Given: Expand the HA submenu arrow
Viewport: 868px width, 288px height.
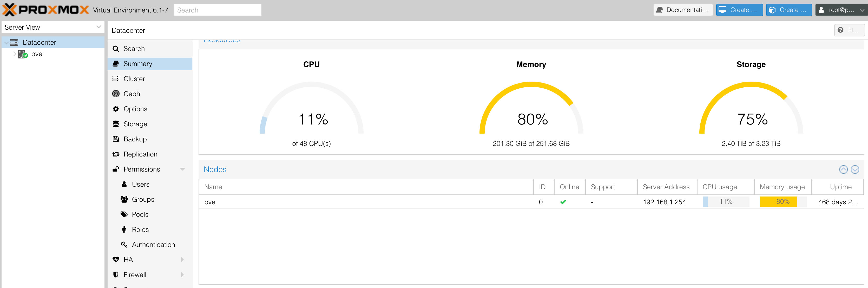Looking at the screenshot, I should 182,259.
